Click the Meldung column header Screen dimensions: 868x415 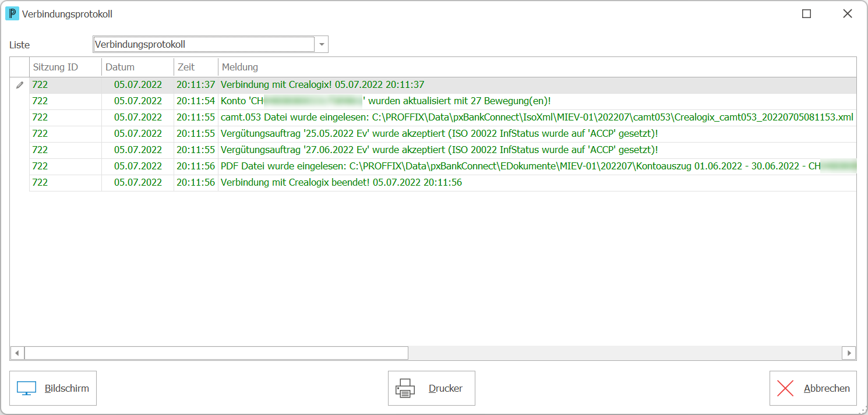[x=537, y=67]
